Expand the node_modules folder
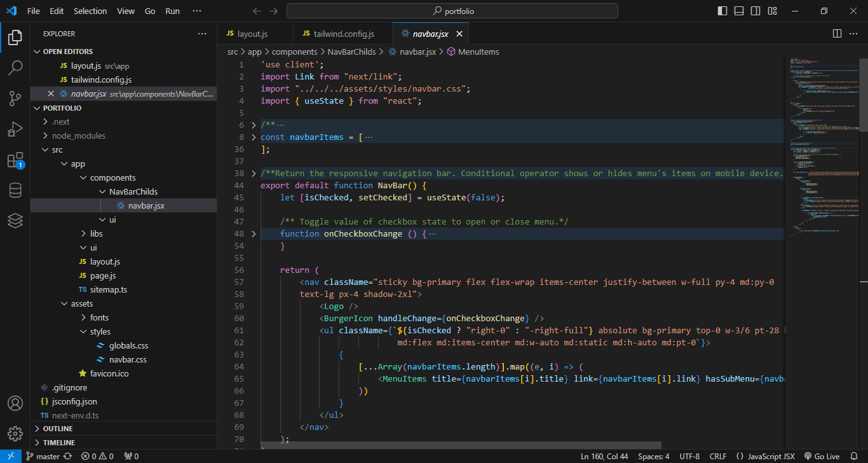The width and height of the screenshot is (868, 463). point(124,135)
